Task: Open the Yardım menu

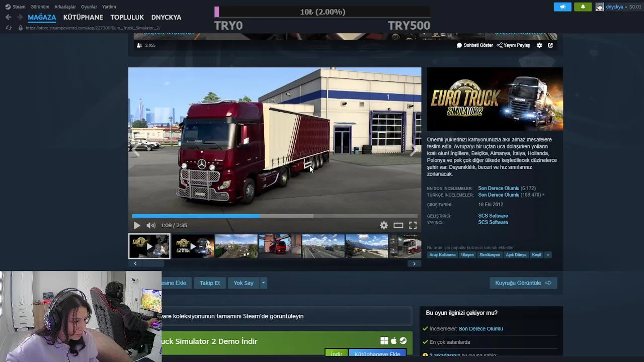Action: (109, 7)
